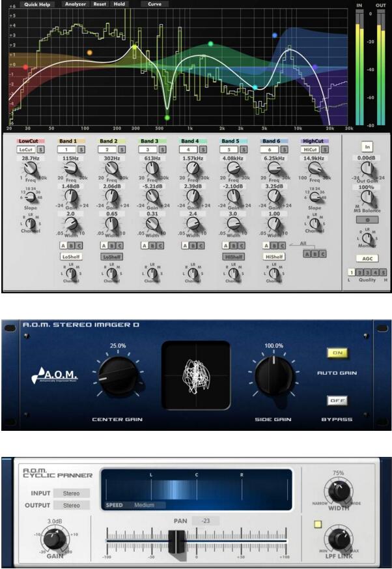Viewport: 392px width, 569px height.
Task: Enable HiShelf mode for Band 5
Action: (x=234, y=257)
